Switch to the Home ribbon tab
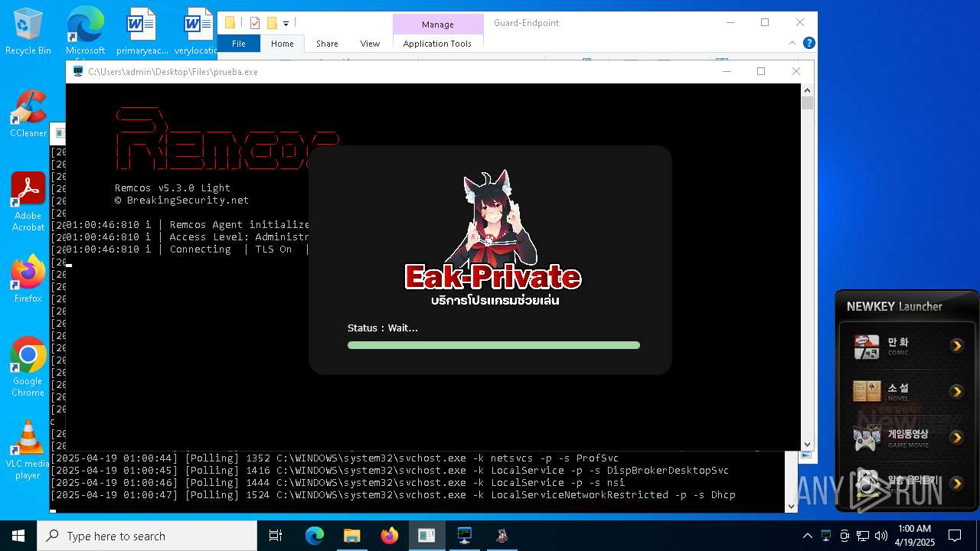 [x=283, y=44]
